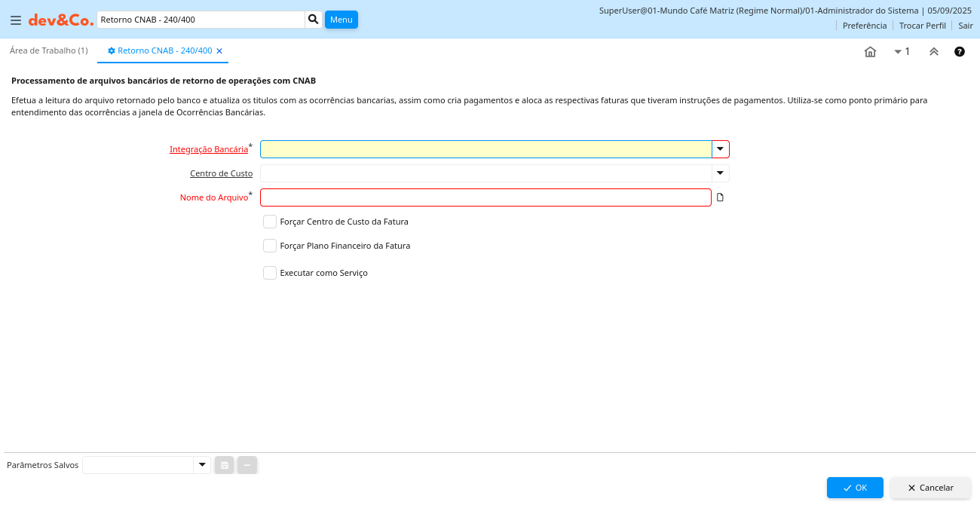Switch to Área de Trabalho tab
Viewport: 980px width, 508px height.
click(x=48, y=50)
